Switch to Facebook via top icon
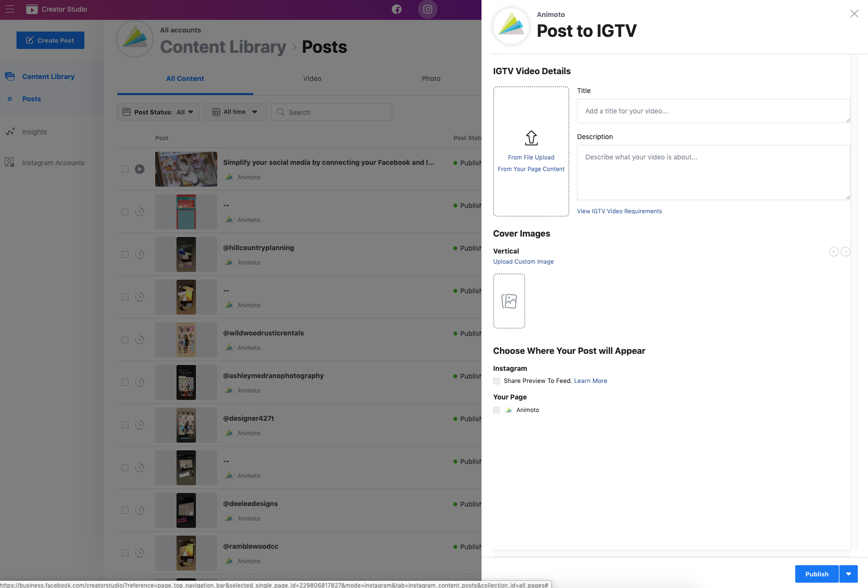This screenshot has width=868, height=588. click(397, 9)
